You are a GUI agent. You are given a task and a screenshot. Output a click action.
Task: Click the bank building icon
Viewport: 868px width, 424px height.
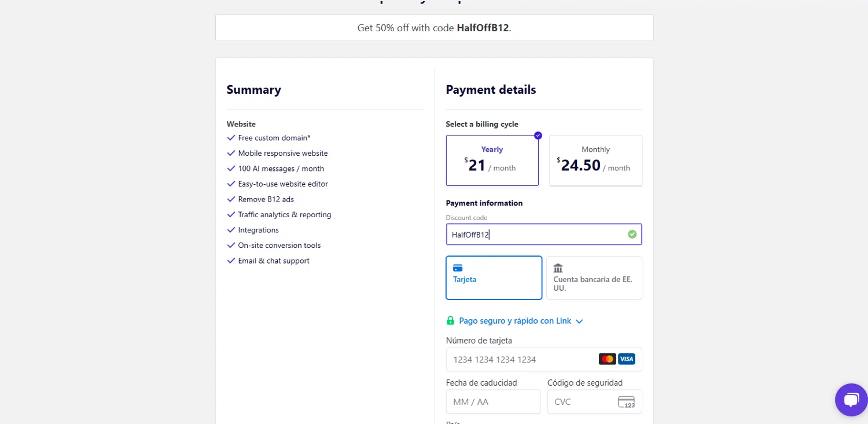pos(558,268)
